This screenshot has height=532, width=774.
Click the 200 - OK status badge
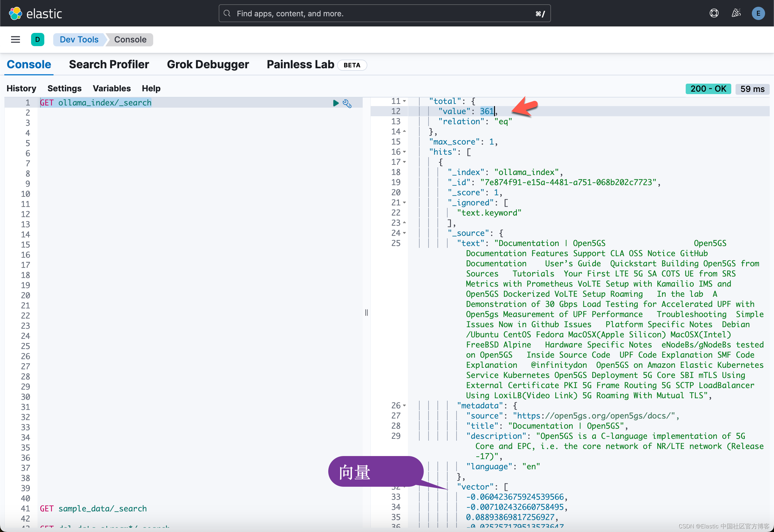(708, 89)
